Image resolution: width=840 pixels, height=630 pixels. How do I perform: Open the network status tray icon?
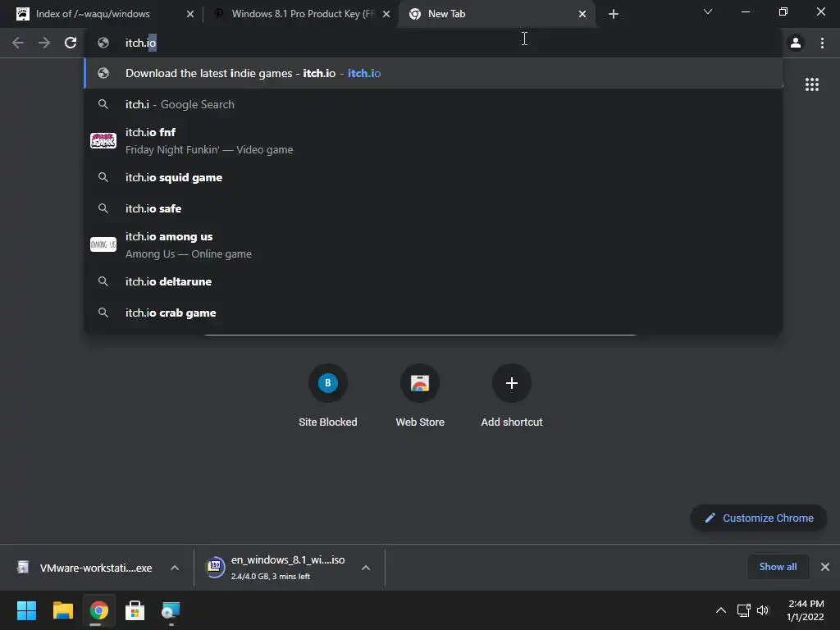click(x=743, y=610)
